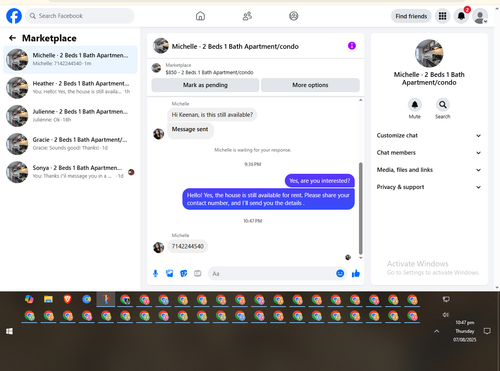Click Find friends button
The height and width of the screenshot is (371, 500).
coord(411,16)
